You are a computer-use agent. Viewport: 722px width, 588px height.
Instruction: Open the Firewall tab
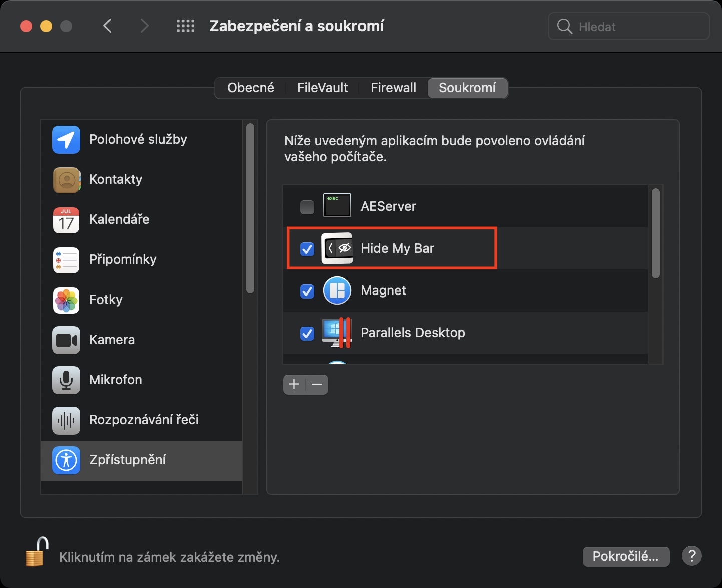393,88
